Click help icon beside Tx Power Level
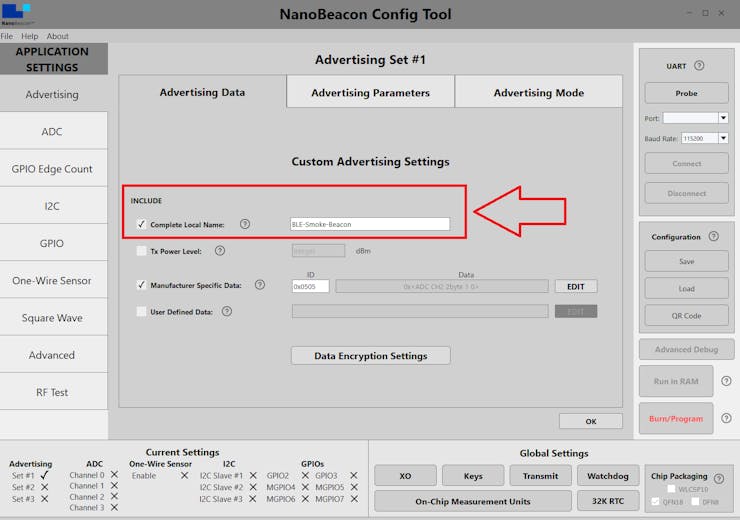 pyautogui.click(x=219, y=251)
